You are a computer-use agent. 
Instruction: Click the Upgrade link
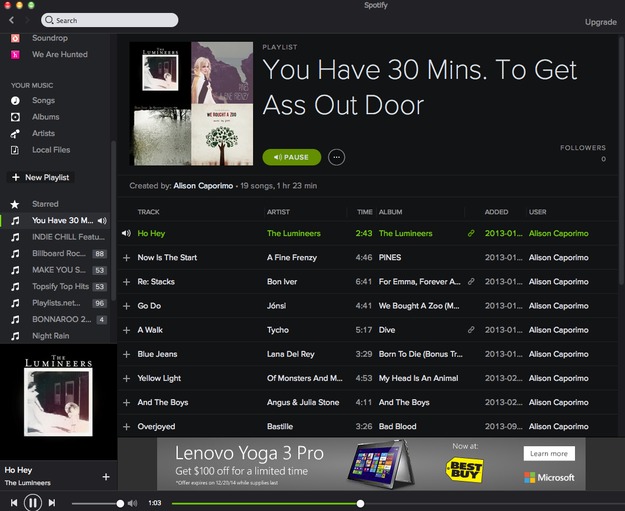pos(601,22)
